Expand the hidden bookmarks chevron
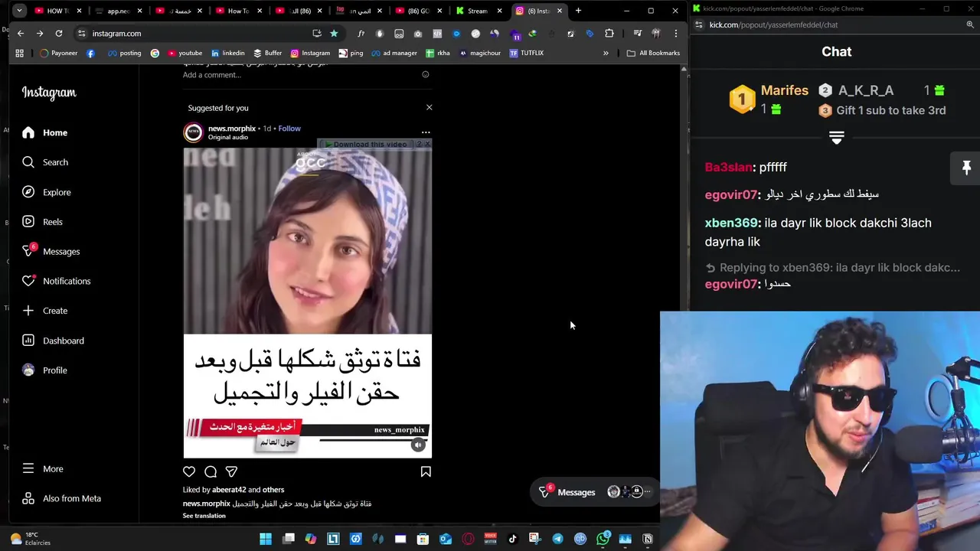980x551 pixels. 606,53
